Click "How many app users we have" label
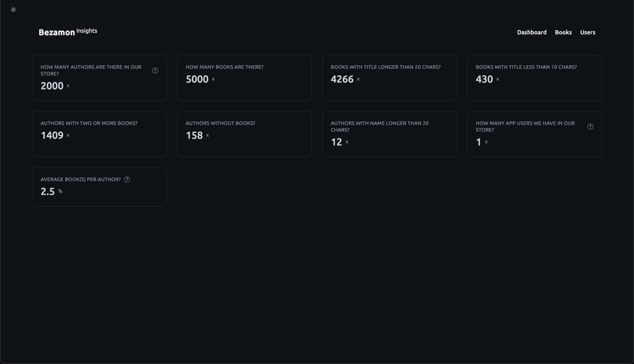634x364 pixels. [x=525, y=126]
